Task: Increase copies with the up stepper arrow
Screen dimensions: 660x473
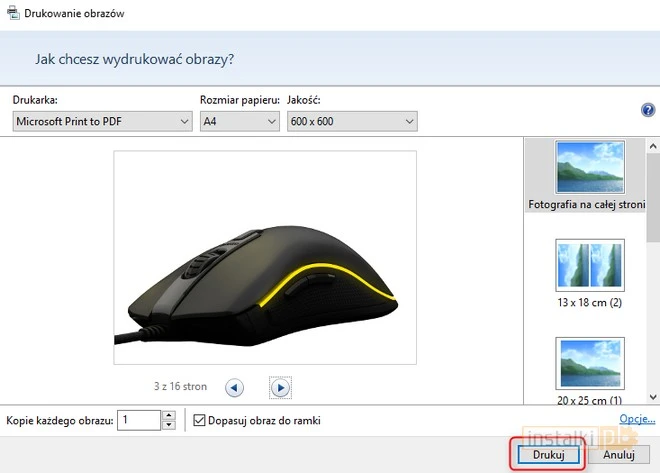Action: (x=168, y=415)
